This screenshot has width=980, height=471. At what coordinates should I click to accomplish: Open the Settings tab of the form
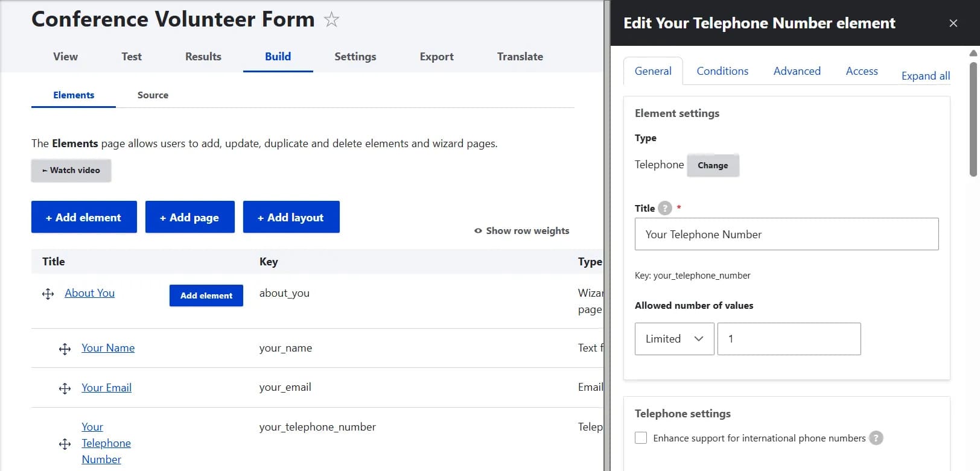[x=355, y=57]
